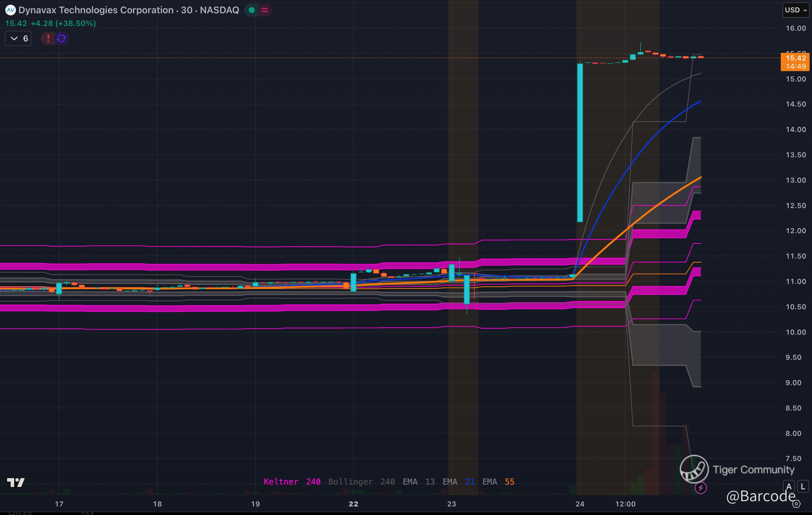This screenshot has width=812, height=515.
Task: Click the large cyan gap-up candle
Action: (x=580, y=142)
